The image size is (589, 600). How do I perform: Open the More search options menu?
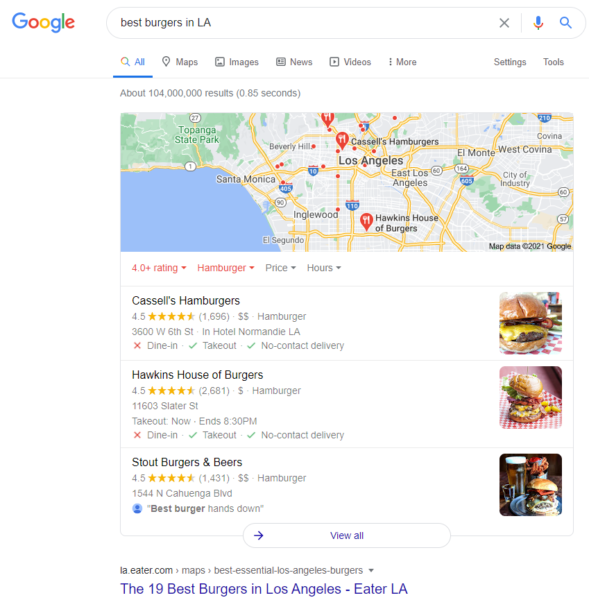pyautogui.click(x=402, y=62)
